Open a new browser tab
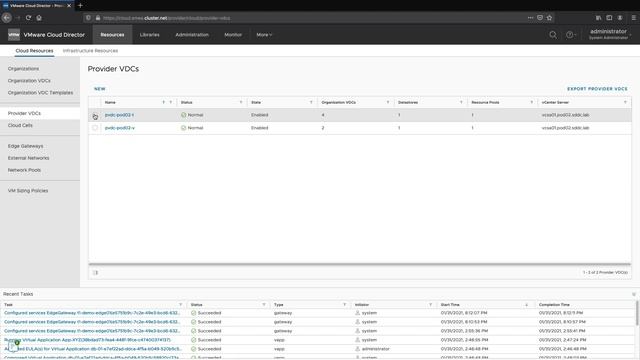640x360 pixels. (x=80, y=5)
